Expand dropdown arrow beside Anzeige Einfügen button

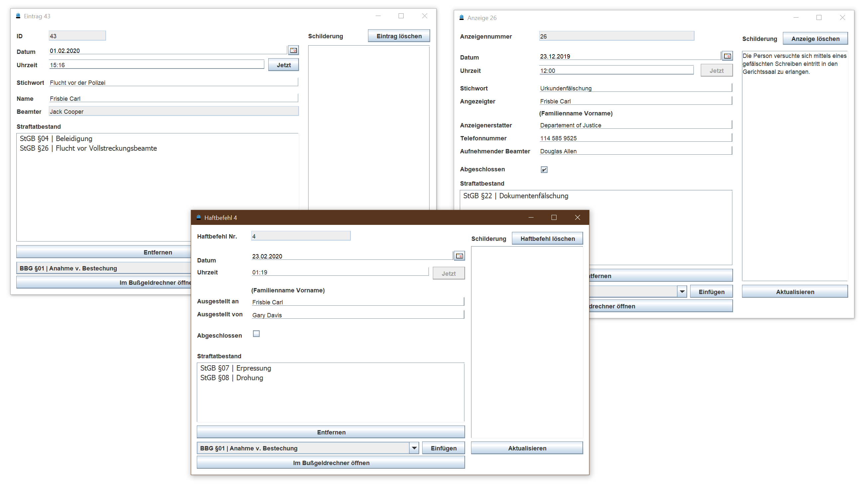pos(682,292)
